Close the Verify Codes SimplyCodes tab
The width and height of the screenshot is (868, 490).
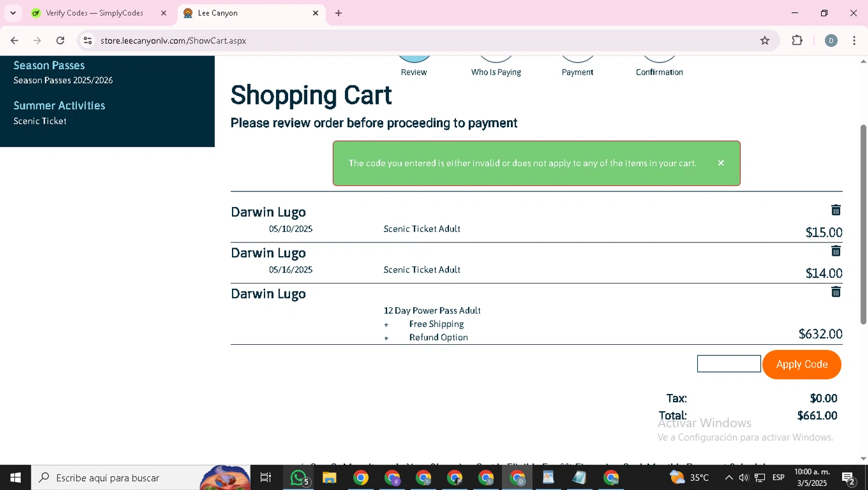click(x=164, y=13)
